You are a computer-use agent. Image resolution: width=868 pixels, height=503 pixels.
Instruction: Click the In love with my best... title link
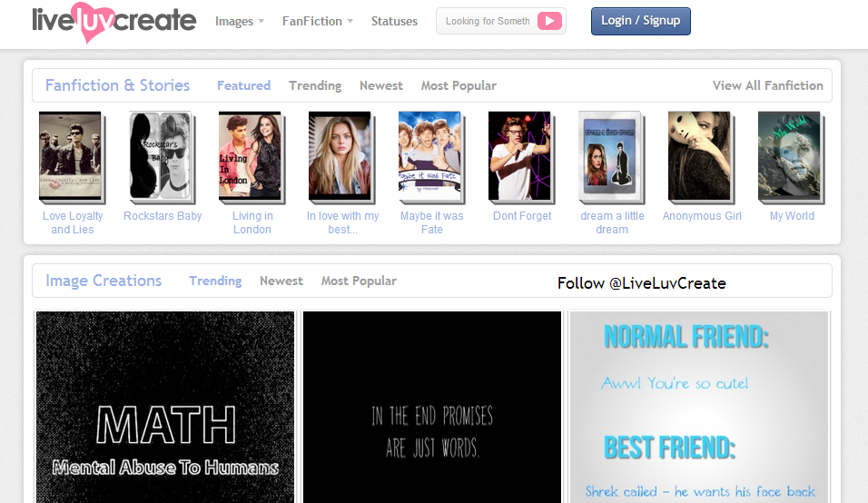tap(342, 222)
